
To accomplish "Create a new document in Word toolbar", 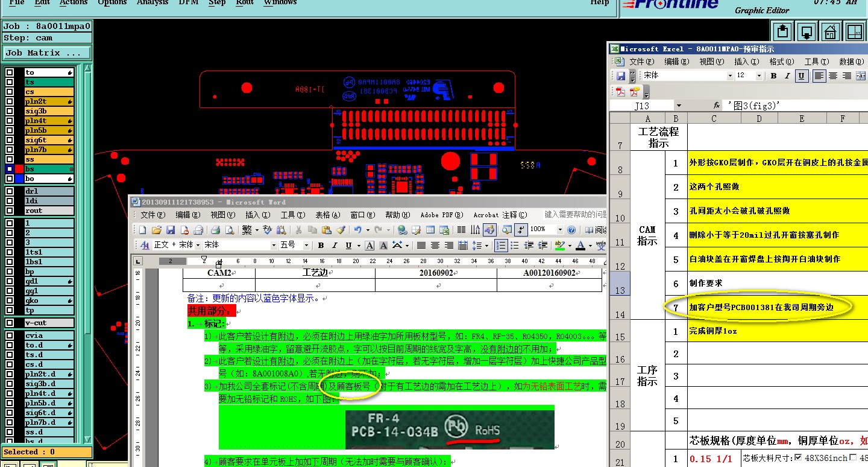I will pos(143,230).
